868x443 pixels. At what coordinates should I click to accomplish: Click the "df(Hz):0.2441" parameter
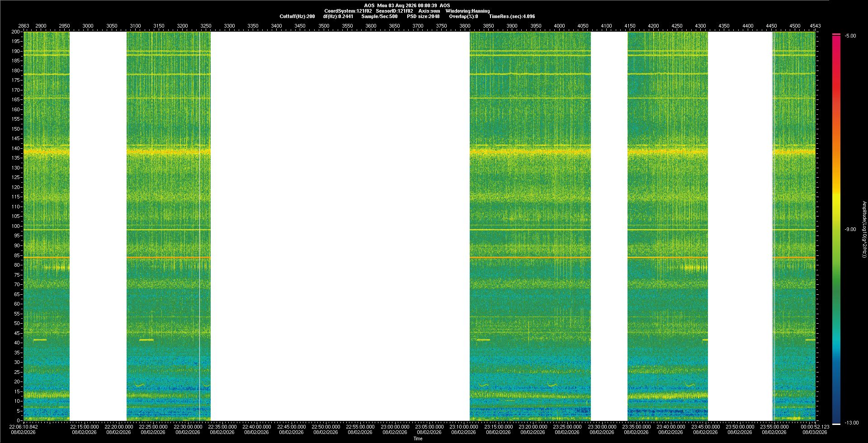coord(338,16)
